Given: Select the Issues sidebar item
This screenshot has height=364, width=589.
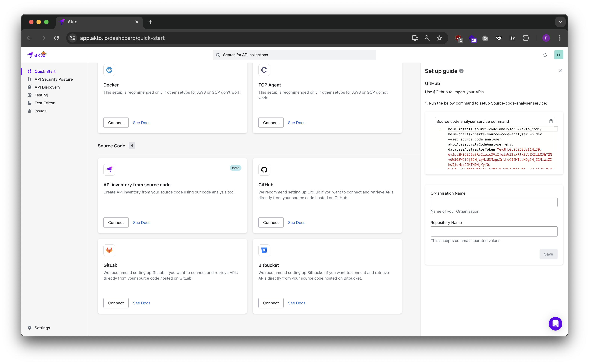Looking at the screenshot, I should 40,111.
